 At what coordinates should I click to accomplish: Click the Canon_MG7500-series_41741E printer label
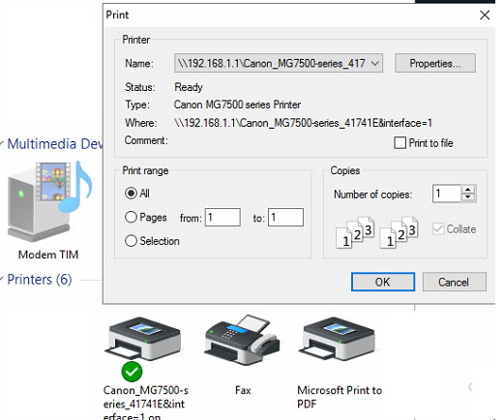point(146,404)
